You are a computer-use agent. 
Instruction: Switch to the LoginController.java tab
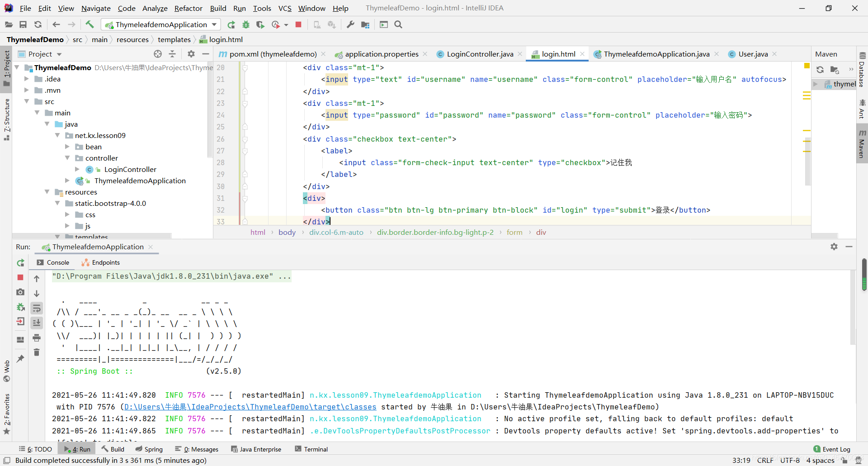[x=480, y=54]
